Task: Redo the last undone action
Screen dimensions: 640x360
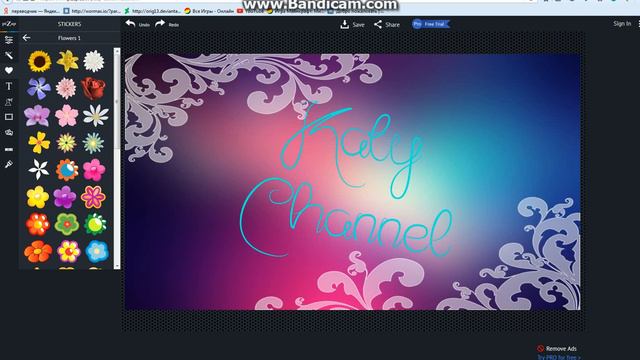Action: [x=167, y=24]
